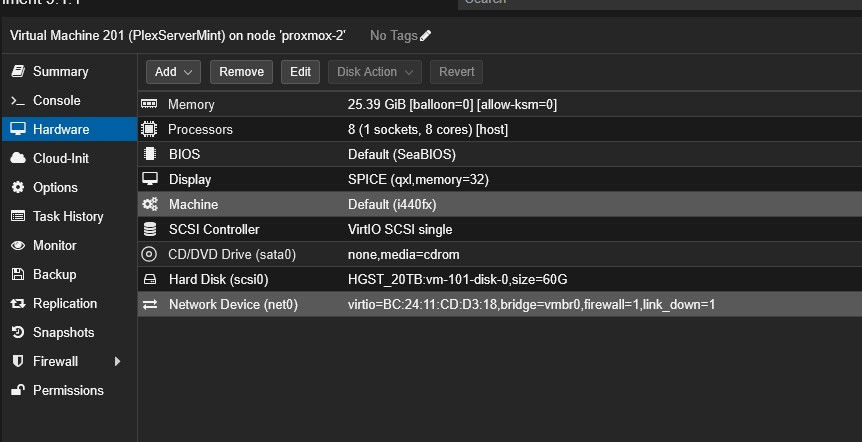
Task: Click the No Tags label
Action: coord(394,36)
